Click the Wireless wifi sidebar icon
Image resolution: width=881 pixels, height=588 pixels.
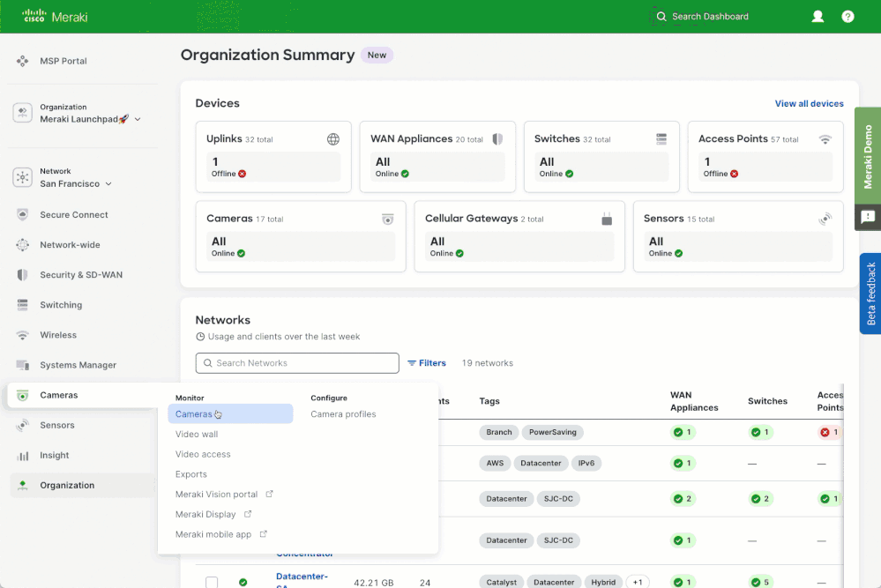pyautogui.click(x=22, y=335)
